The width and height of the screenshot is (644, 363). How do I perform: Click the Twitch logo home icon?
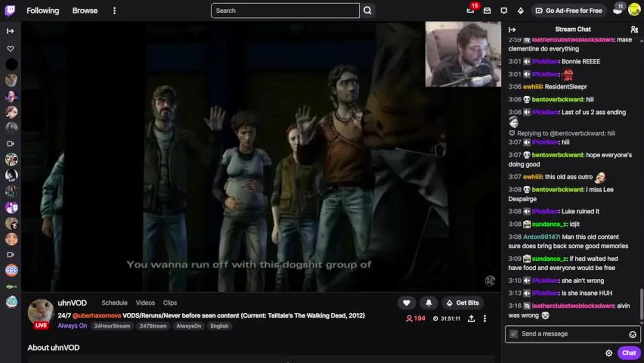10,11
